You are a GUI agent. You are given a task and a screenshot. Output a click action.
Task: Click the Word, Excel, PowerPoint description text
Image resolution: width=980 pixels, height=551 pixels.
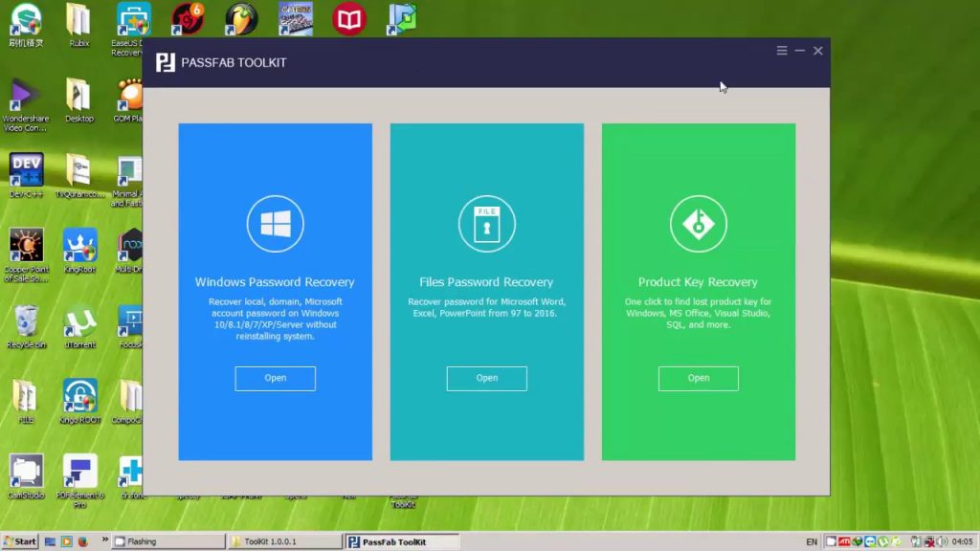487,307
